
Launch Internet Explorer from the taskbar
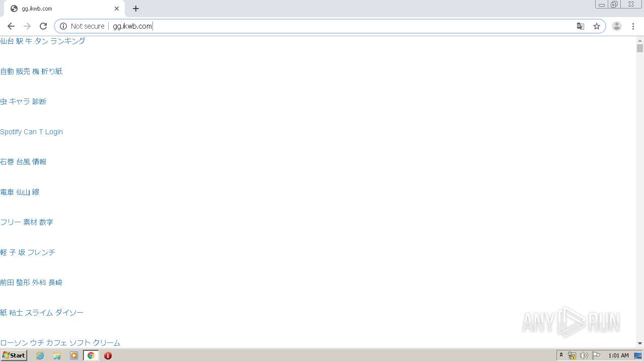40,355
